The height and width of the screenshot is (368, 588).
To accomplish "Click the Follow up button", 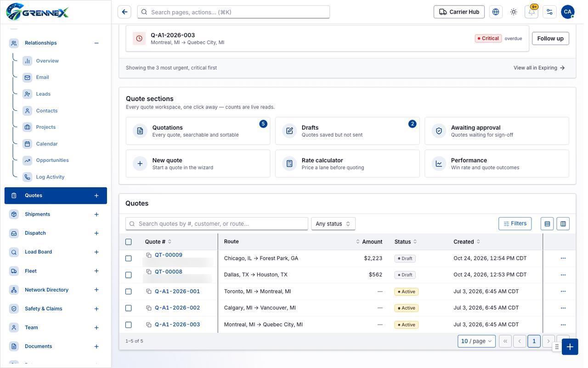I will click(550, 39).
